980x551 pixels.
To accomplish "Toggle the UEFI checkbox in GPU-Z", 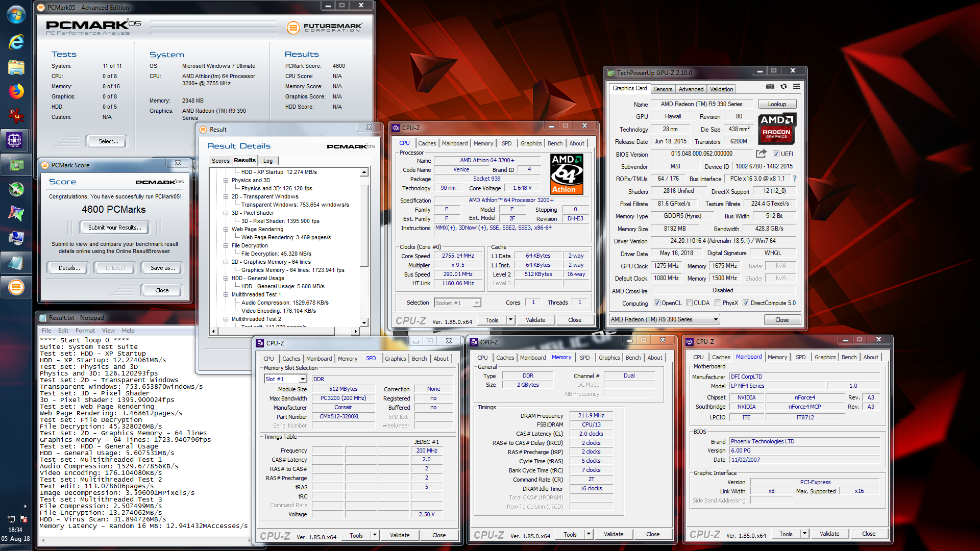I will [776, 154].
